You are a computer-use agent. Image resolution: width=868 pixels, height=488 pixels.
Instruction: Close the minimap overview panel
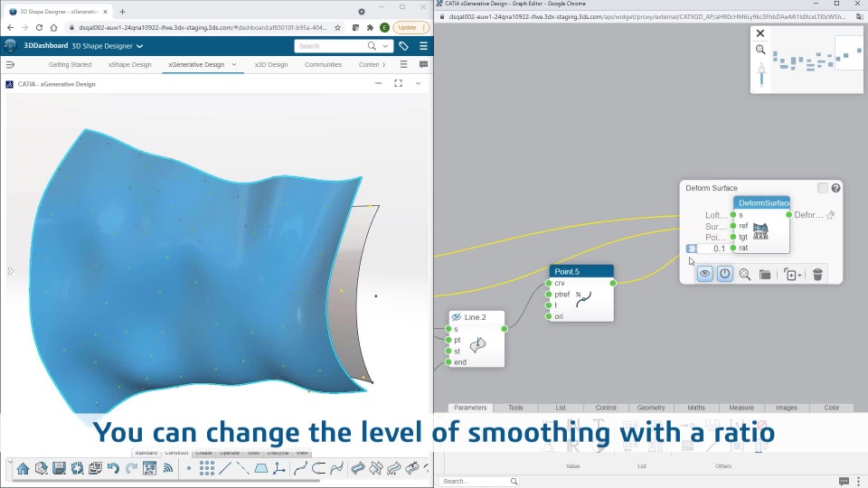click(x=760, y=33)
